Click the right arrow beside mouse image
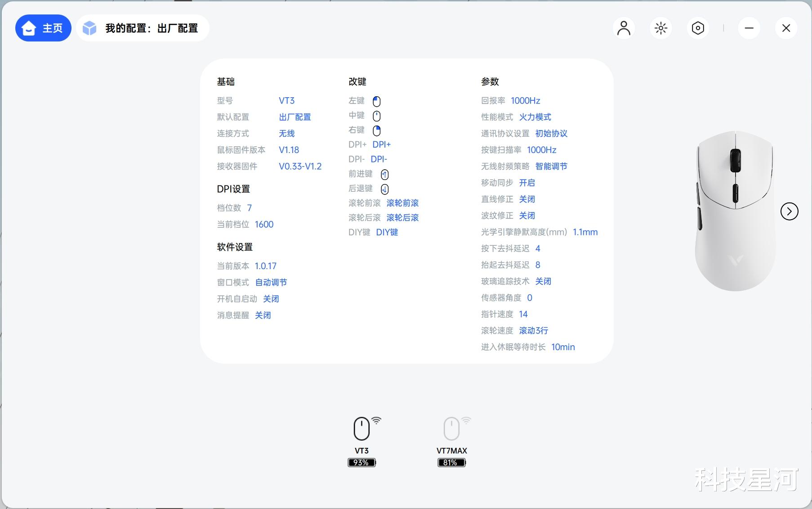812x509 pixels. pos(789,211)
